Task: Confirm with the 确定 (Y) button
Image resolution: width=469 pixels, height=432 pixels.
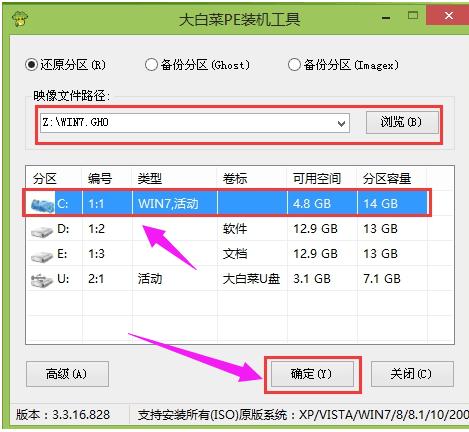Action: point(312,374)
